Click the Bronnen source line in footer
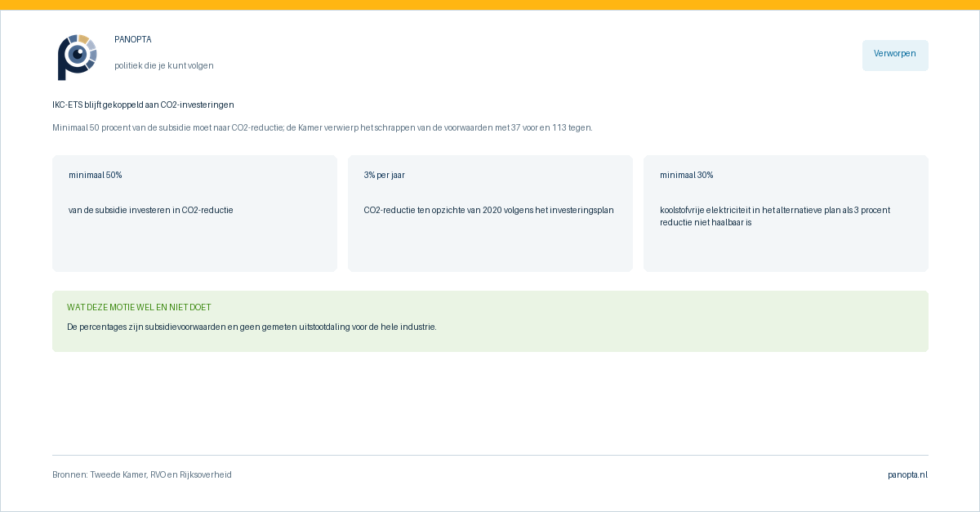The width and height of the screenshot is (980, 512). [142, 474]
